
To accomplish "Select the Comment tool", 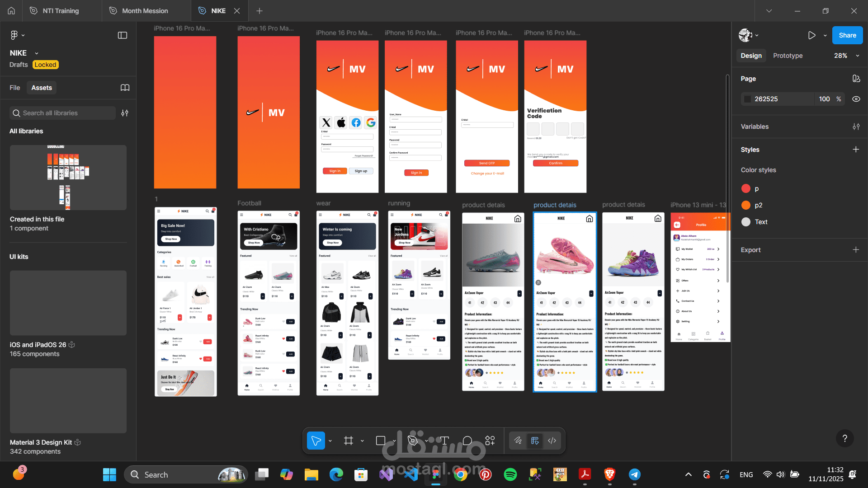I will coord(467,441).
